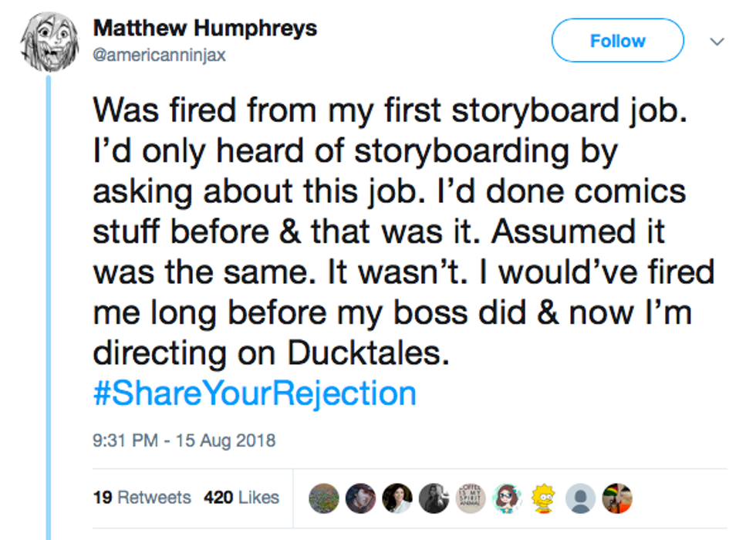756x540 pixels.
Task: Click the default gray silhouette liker avatar
Action: (x=579, y=498)
